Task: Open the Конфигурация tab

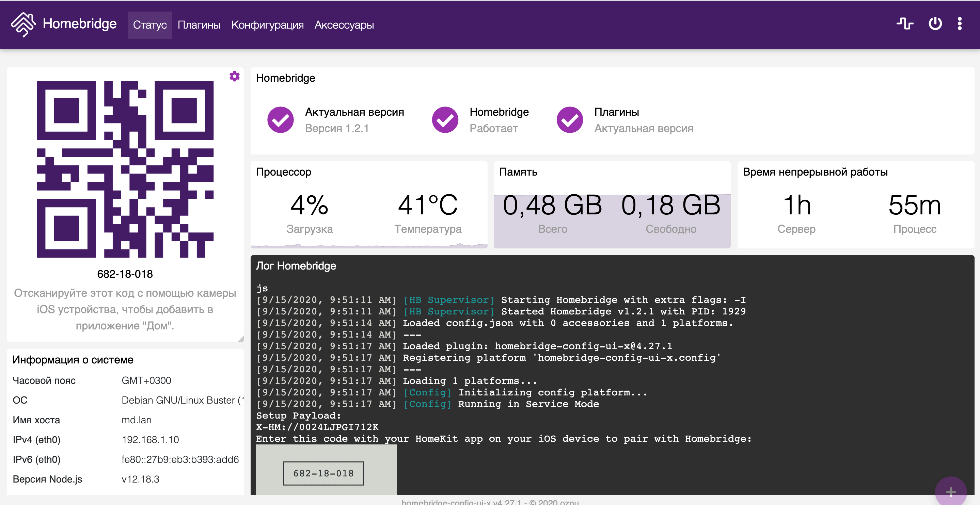Action: pyautogui.click(x=267, y=25)
